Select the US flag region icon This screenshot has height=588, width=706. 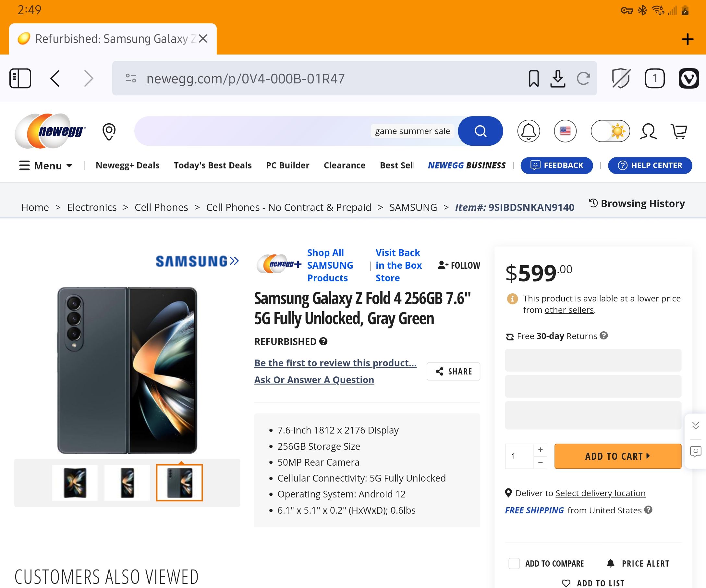[565, 131]
